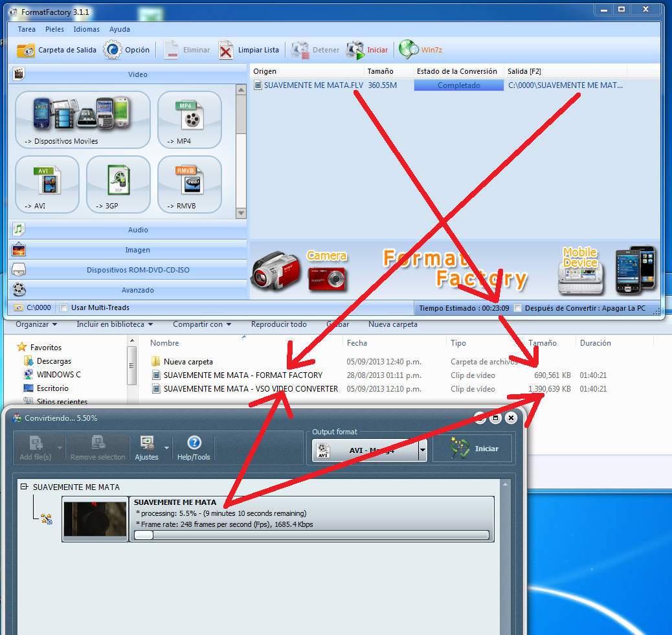Sort files by the Fecha column header

(x=357, y=343)
